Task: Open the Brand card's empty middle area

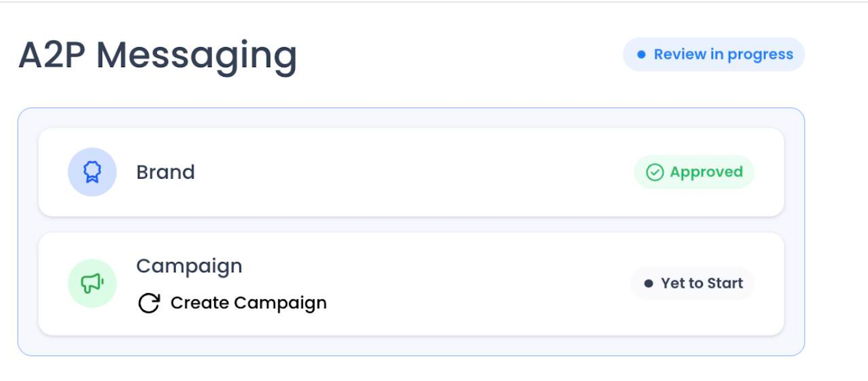Action: [414, 172]
